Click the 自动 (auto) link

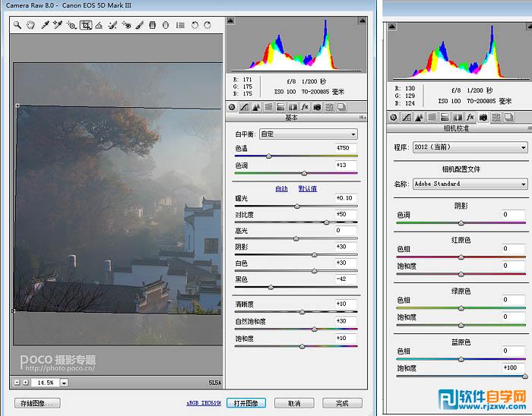pos(281,189)
